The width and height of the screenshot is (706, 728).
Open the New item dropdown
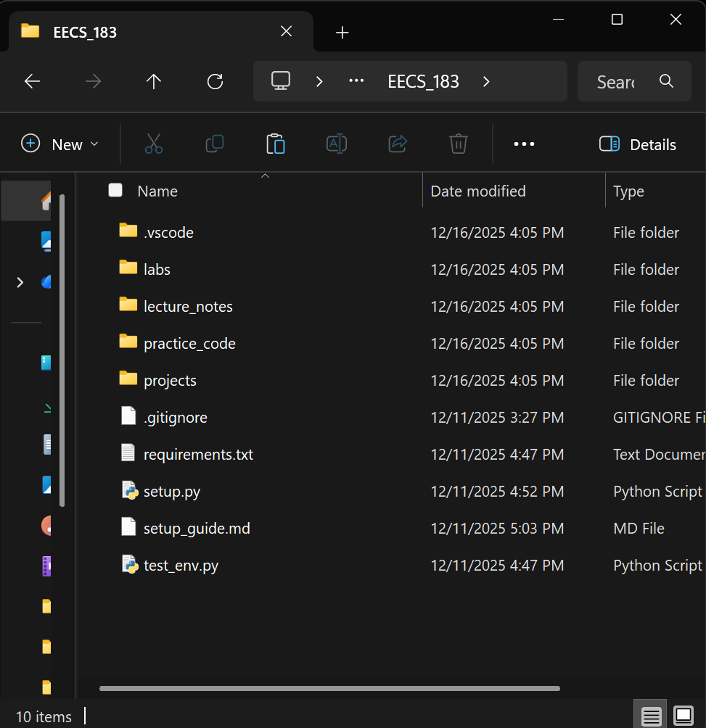click(60, 144)
